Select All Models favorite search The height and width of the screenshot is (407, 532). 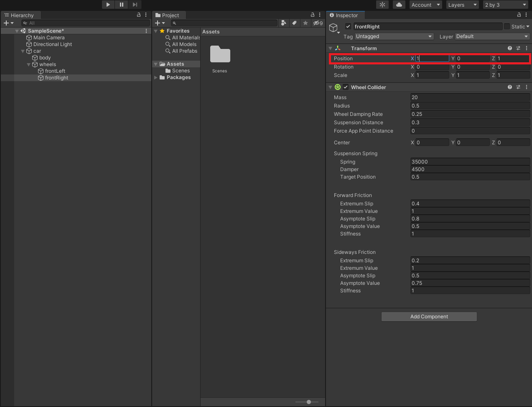181,44
